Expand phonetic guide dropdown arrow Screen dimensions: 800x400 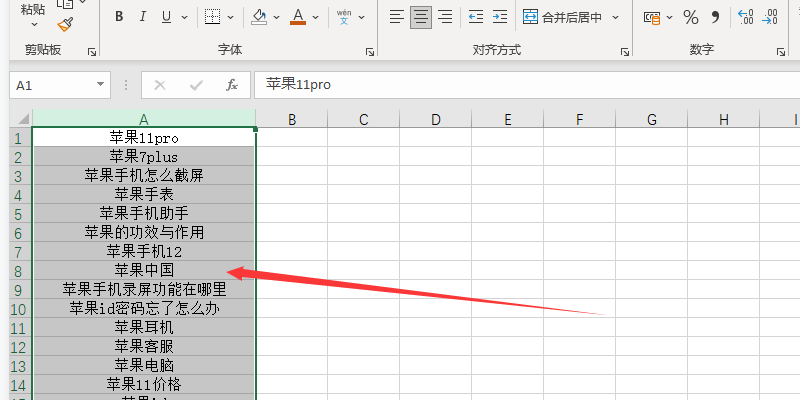362,17
